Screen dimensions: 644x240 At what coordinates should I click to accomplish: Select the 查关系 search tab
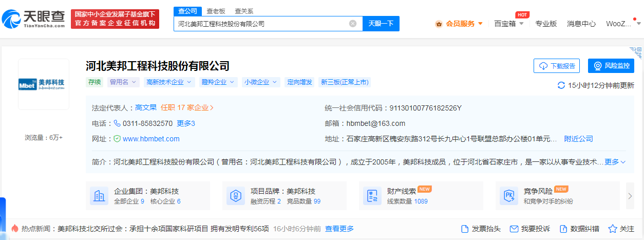click(x=244, y=11)
